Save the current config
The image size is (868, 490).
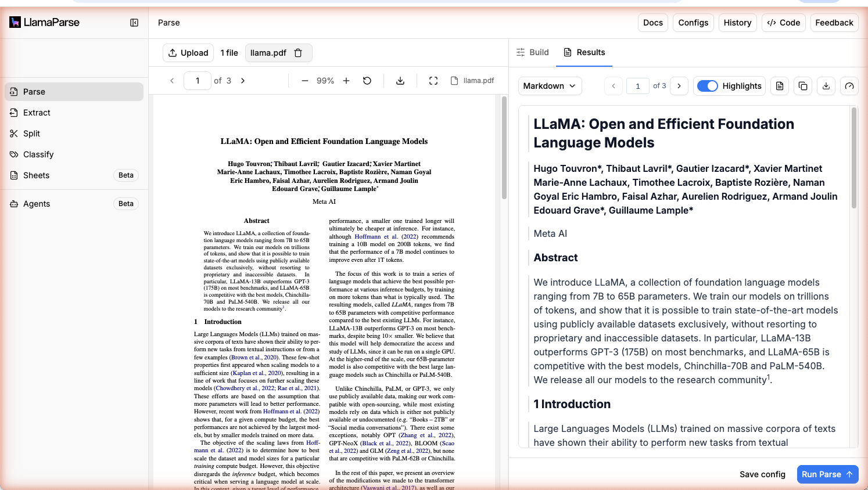tap(762, 474)
